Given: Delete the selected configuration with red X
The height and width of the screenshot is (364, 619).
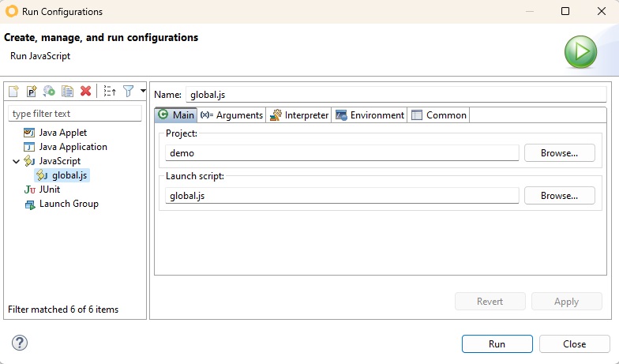Looking at the screenshot, I should click(x=85, y=92).
